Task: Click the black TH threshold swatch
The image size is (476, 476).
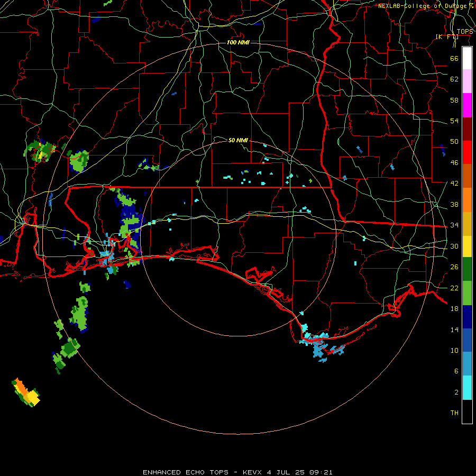Action: point(467,411)
